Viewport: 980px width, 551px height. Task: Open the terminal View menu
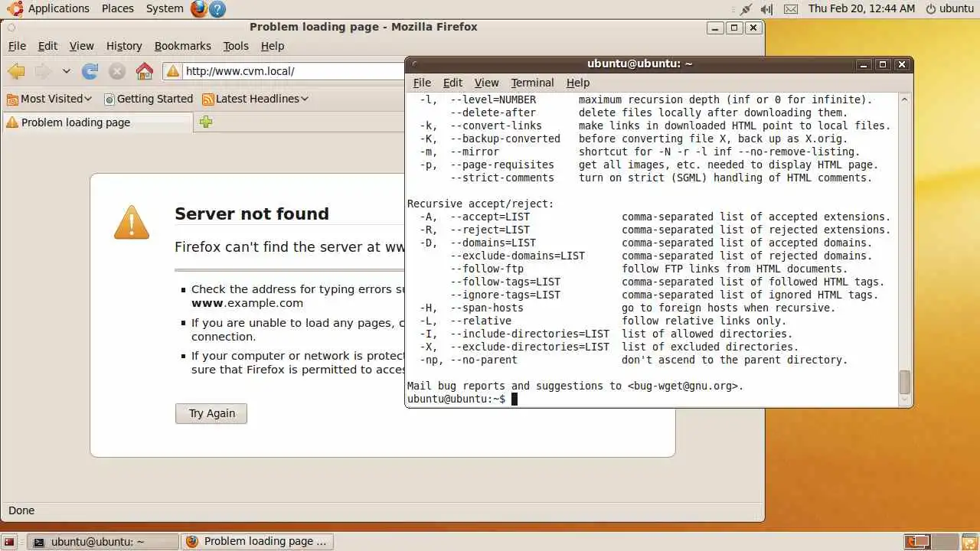[486, 83]
